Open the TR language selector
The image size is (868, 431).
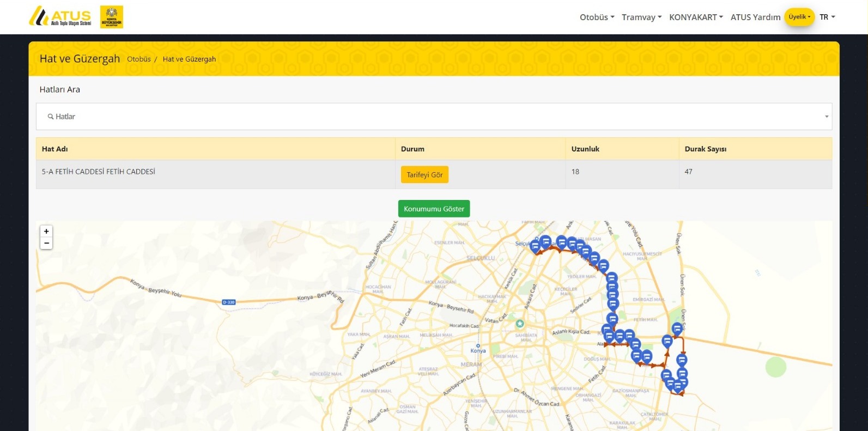coord(827,17)
